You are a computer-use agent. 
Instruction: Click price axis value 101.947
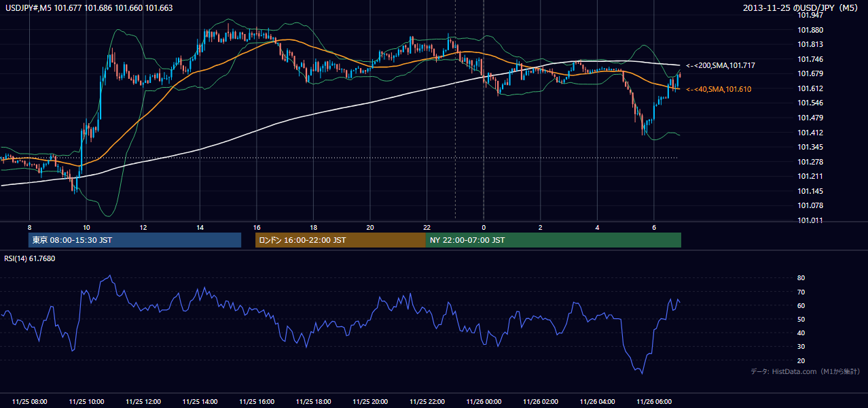(811, 15)
